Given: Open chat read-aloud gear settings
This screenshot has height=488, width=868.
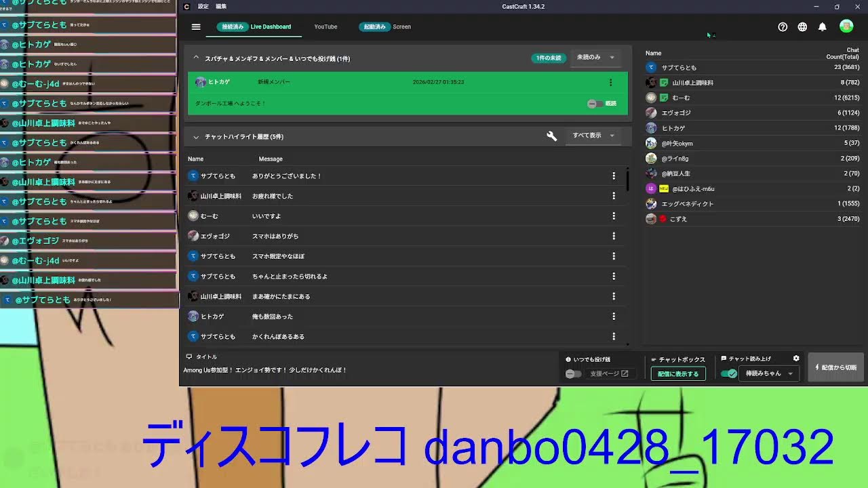Looking at the screenshot, I should 796,359.
